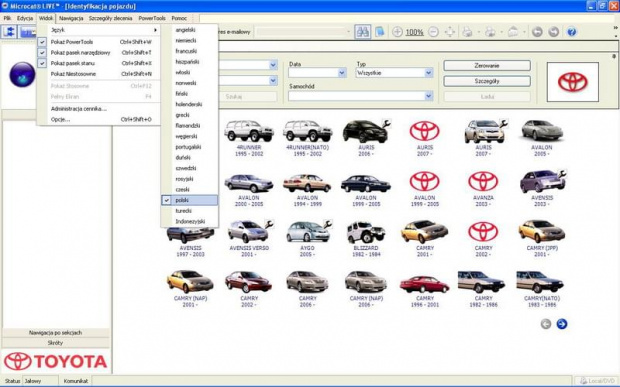Open the Edycja menu

pos(25,18)
